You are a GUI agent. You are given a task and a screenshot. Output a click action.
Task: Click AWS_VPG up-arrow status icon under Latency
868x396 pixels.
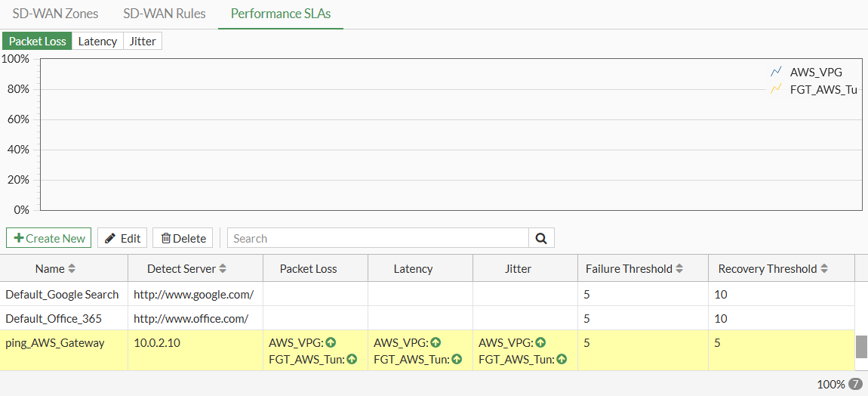[436, 343]
